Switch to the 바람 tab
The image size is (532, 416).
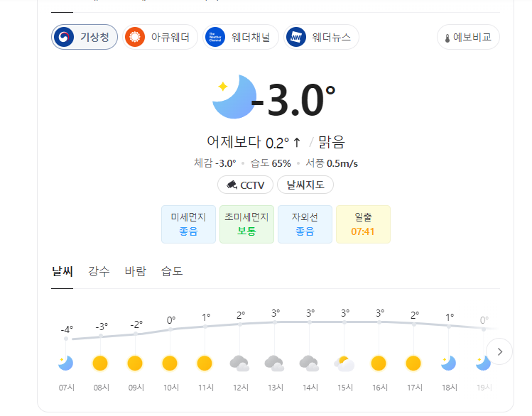click(x=136, y=271)
